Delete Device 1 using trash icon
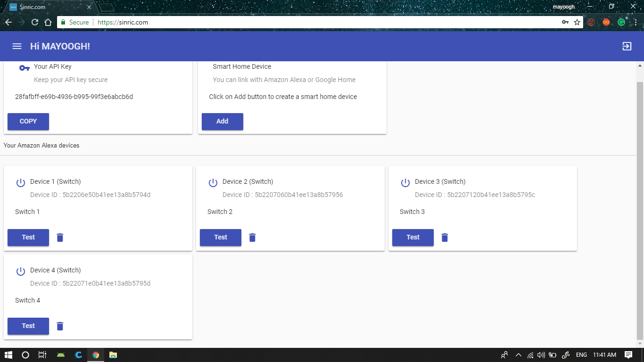Viewport: 644px width, 362px height. 60,238
